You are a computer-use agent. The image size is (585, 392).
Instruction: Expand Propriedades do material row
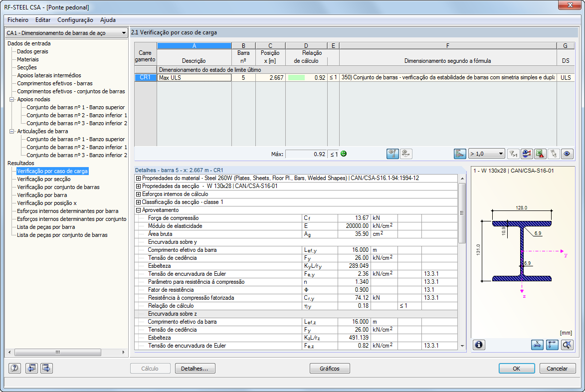138,179
